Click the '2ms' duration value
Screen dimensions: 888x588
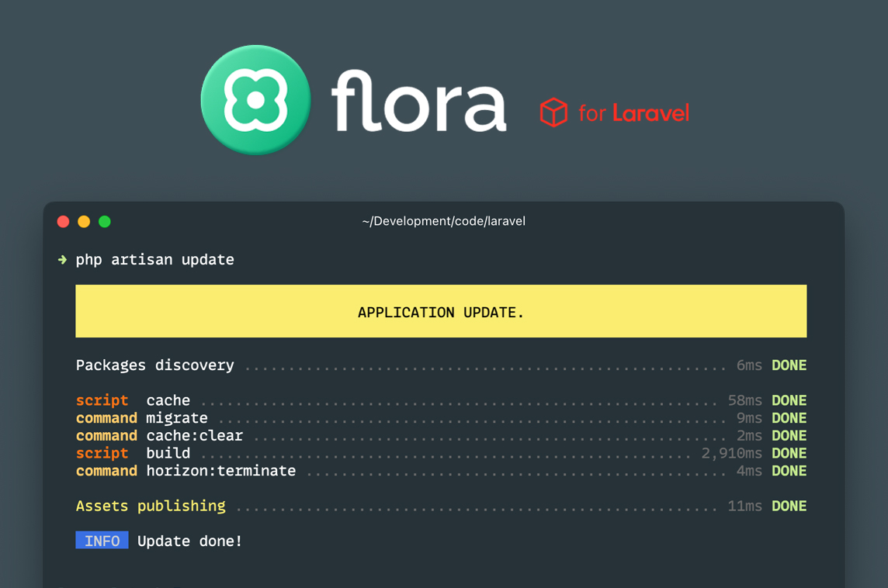[x=749, y=436]
